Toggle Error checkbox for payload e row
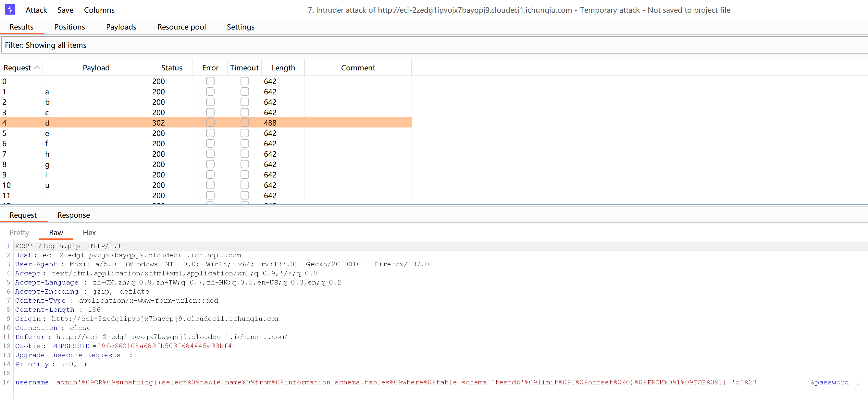868x399 pixels. coord(210,133)
